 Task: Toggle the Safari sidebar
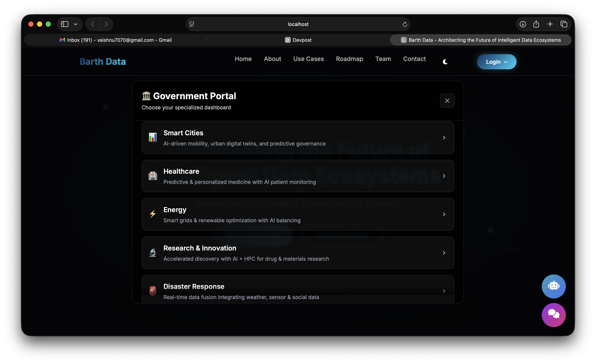[x=65, y=24]
